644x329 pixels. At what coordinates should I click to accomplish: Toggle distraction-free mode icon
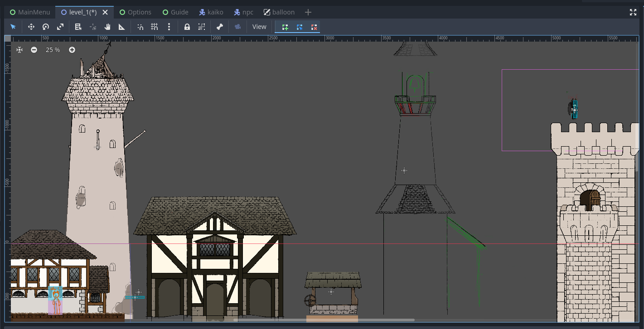pos(633,12)
